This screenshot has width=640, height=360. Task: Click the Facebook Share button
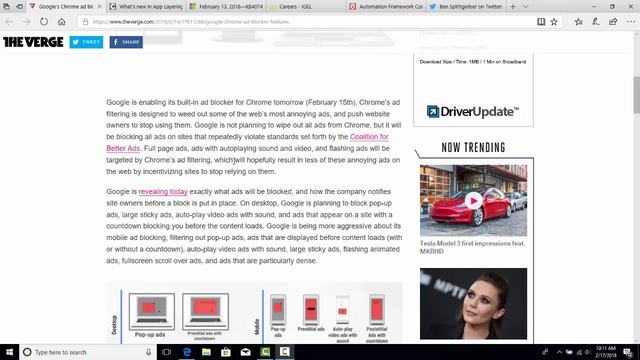click(126, 42)
